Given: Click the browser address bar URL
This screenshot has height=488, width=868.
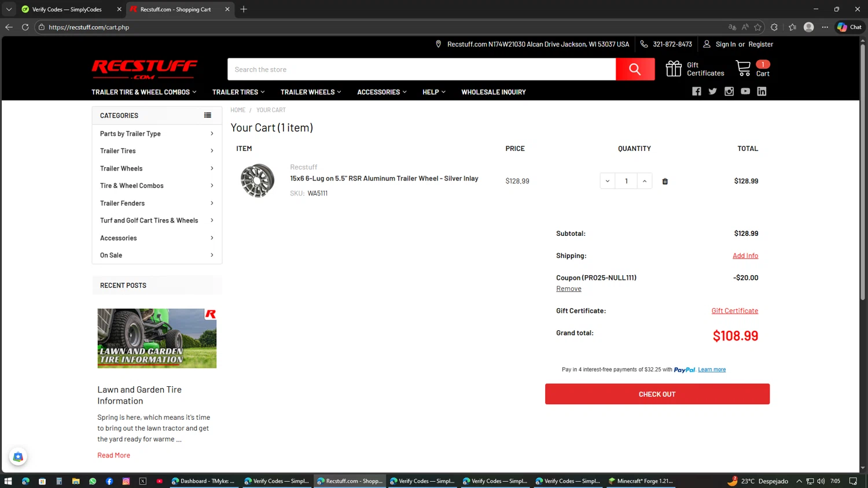Looking at the screenshot, I should click(x=89, y=27).
